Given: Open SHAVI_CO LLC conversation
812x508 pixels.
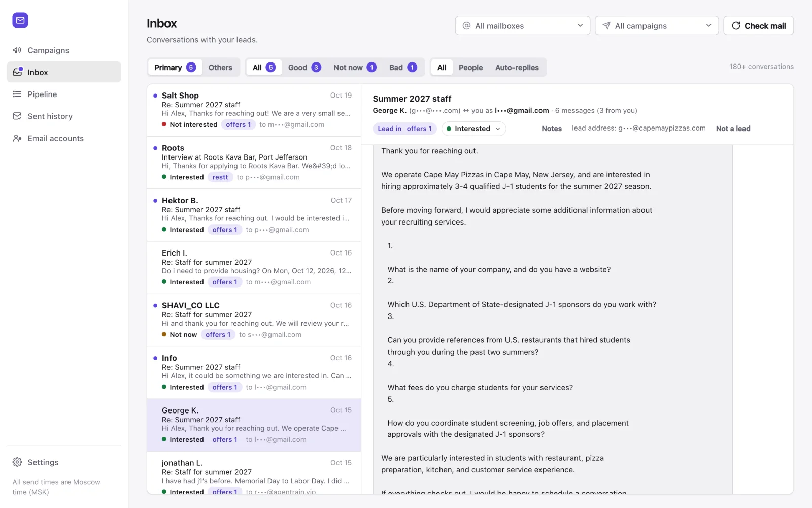Looking at the screenshot, I should coord(254,320).
